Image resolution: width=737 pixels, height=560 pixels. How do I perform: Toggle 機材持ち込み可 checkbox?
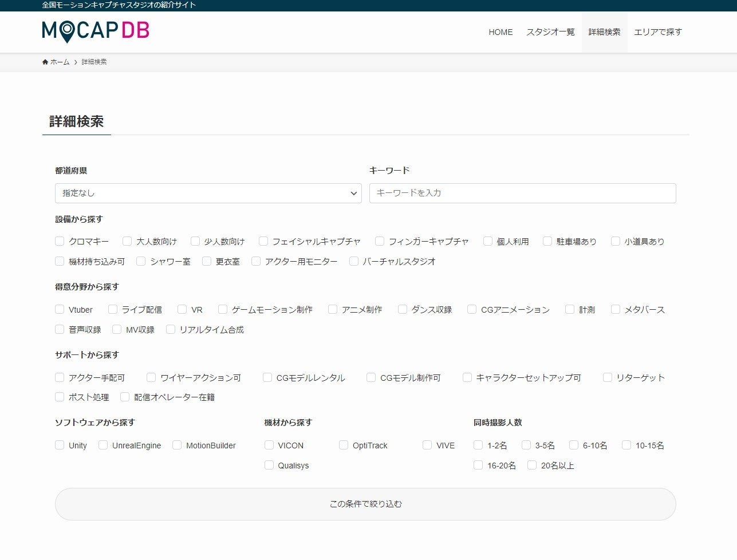[x=60, y=261]
